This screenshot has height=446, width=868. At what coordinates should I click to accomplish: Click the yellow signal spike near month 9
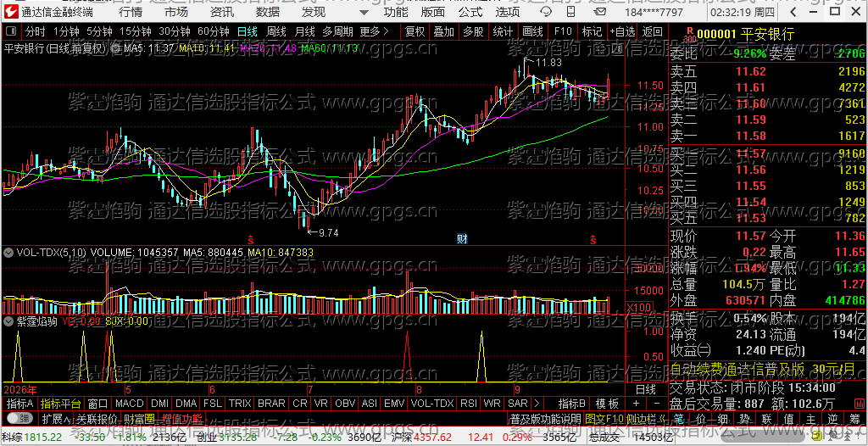(481, 356)
